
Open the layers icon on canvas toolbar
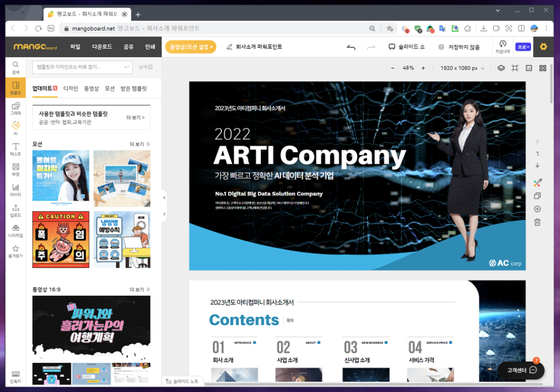501,68
